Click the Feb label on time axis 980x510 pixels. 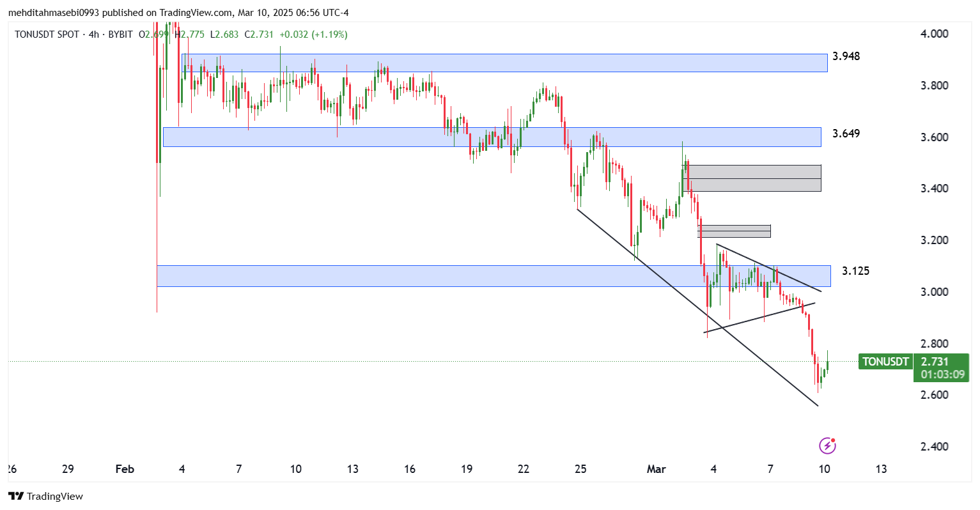[x=125, y=469]
